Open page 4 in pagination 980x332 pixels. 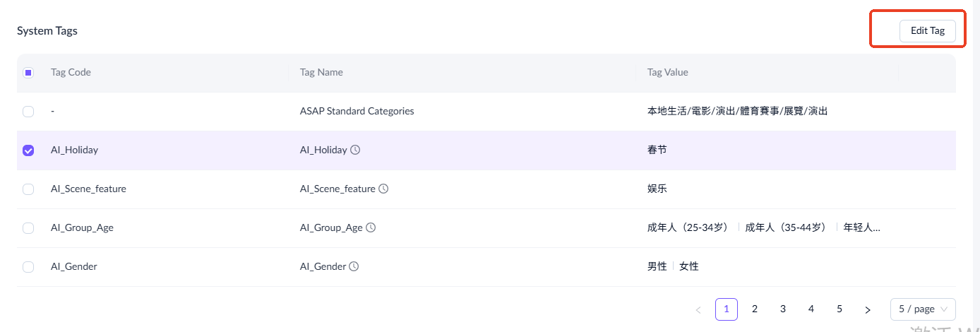pyautogui.click(x=811, y=309)
